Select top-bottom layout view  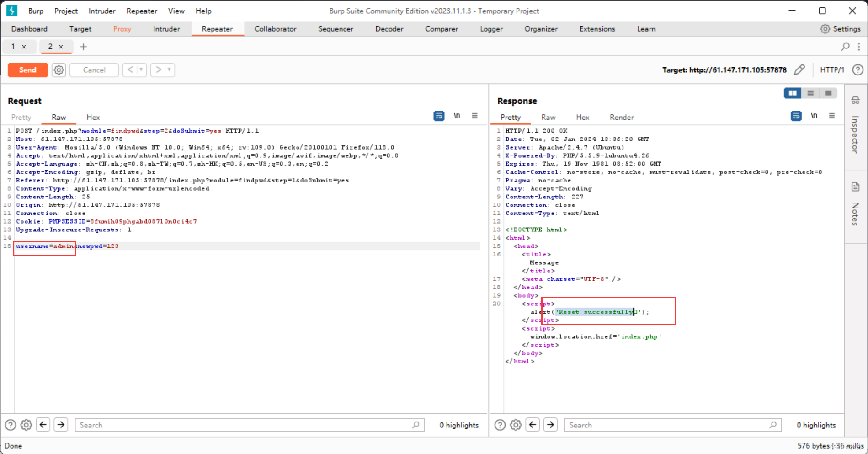[x=810, y=93]
